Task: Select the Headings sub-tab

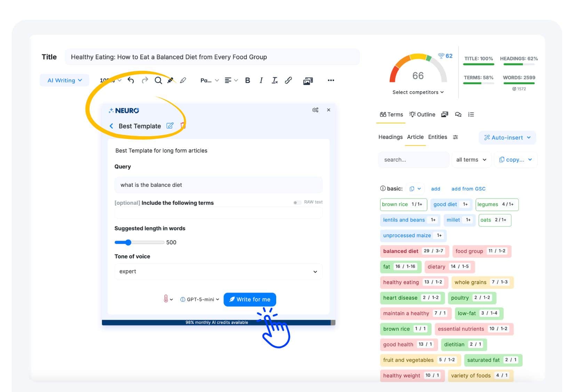Action: tap(390, 137)
